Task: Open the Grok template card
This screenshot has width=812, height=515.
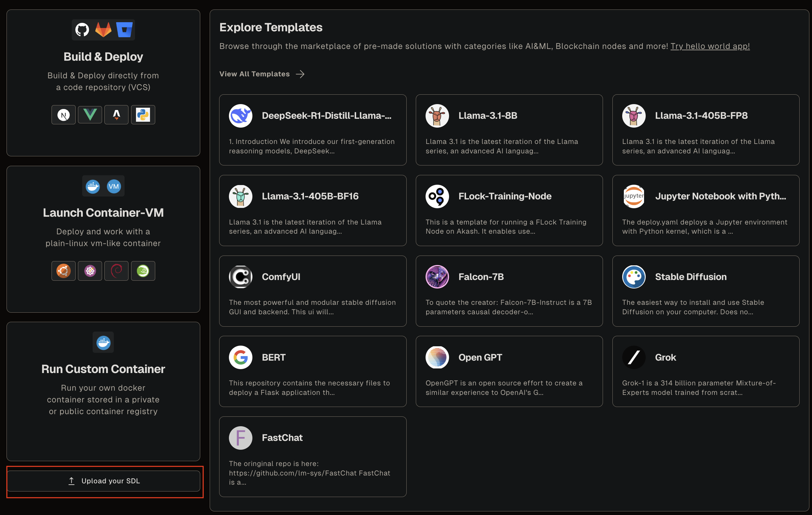Action: (x=705, y=371)
